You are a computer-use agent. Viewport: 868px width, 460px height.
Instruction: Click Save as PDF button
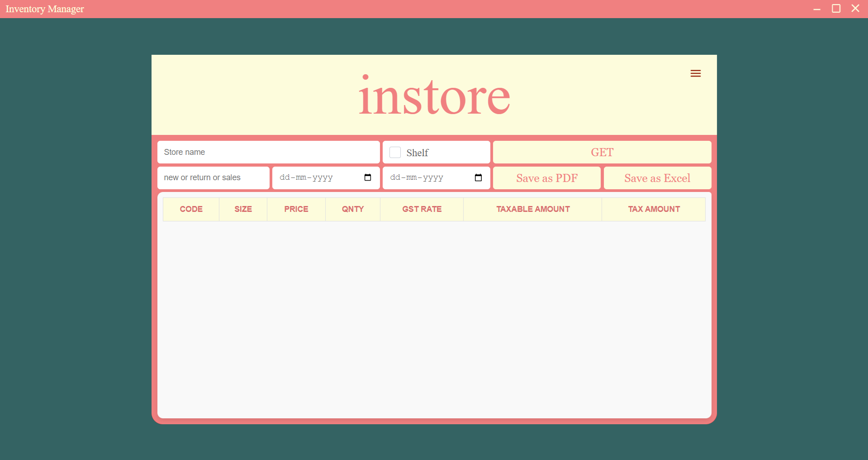click(547, 178)
